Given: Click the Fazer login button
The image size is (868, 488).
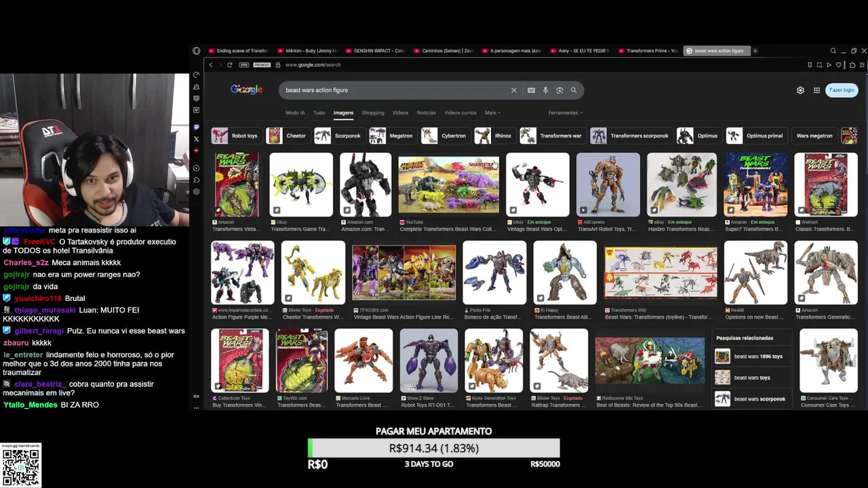Looking at the screenshot, I should [x=842, y=90].
